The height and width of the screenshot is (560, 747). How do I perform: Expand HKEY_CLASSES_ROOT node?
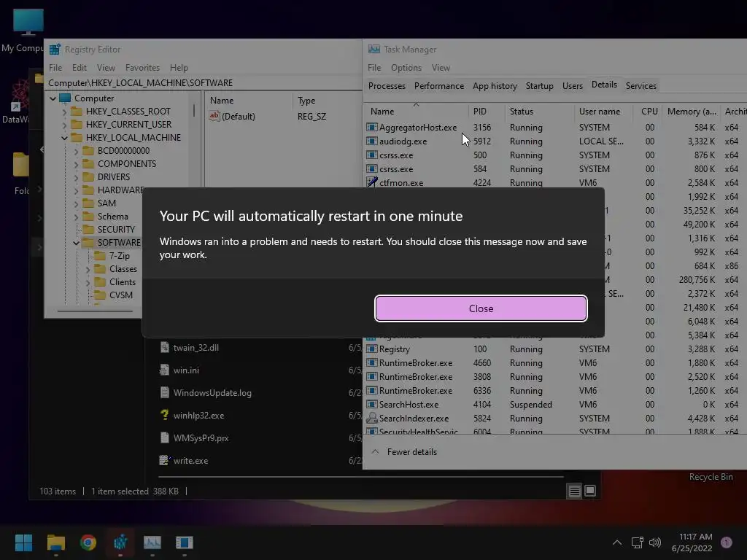64,112
